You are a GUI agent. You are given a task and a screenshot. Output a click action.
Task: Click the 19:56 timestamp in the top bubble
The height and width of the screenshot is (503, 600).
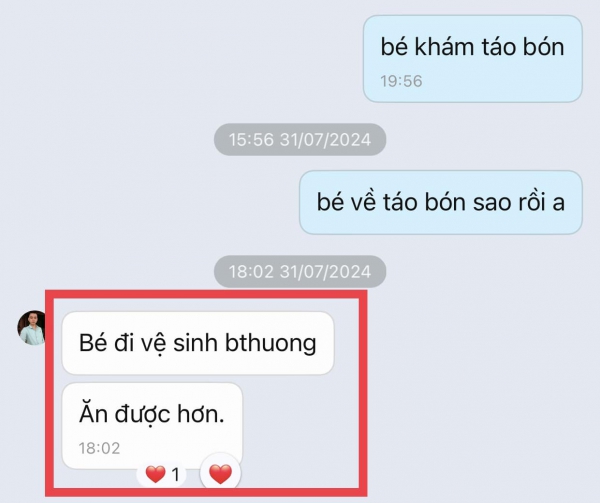click(401, 81)
